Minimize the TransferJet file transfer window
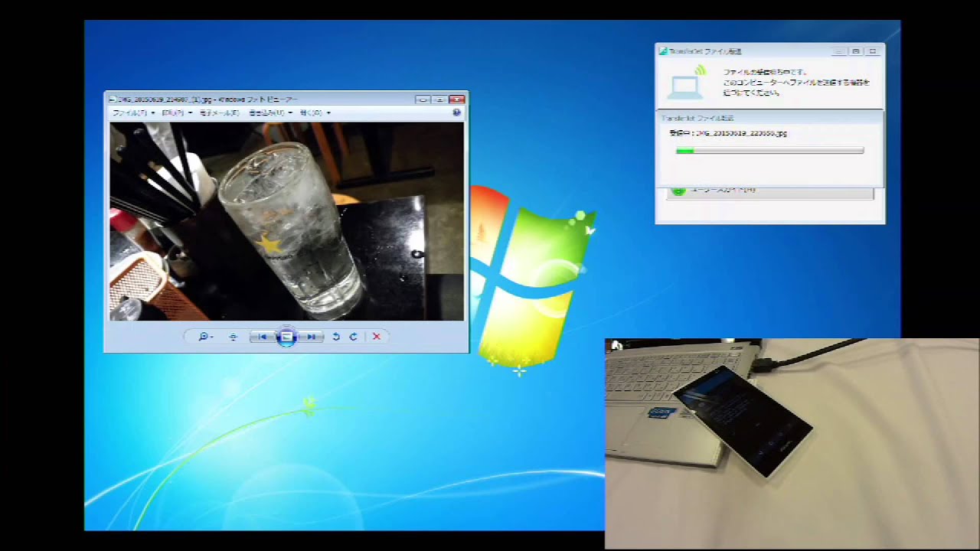This screenshot has height=551, width=980. [x=839, y=51]
